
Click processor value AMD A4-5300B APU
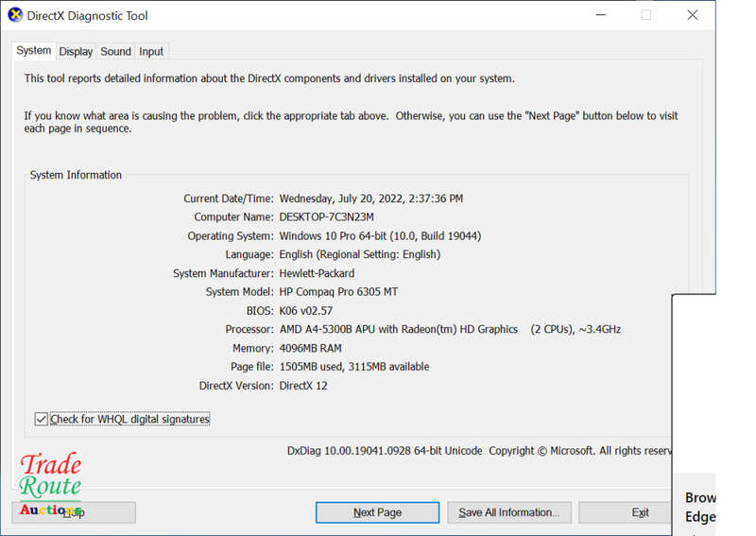point(450,329)
